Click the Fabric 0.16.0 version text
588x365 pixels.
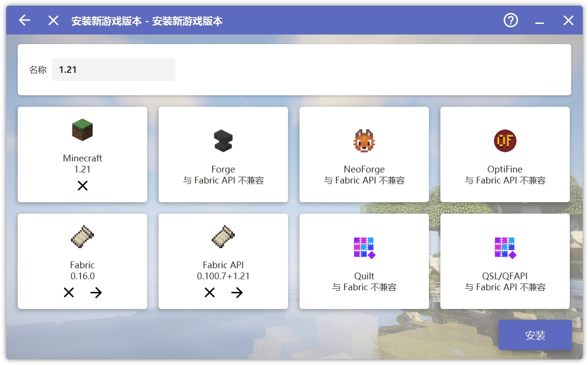(x=82, y=276)
